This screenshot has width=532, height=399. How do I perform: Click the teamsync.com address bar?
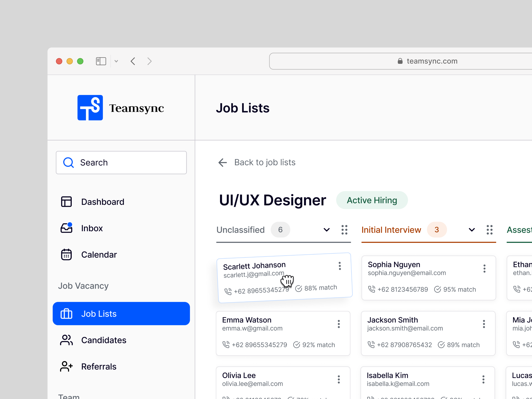pos(400,61)
